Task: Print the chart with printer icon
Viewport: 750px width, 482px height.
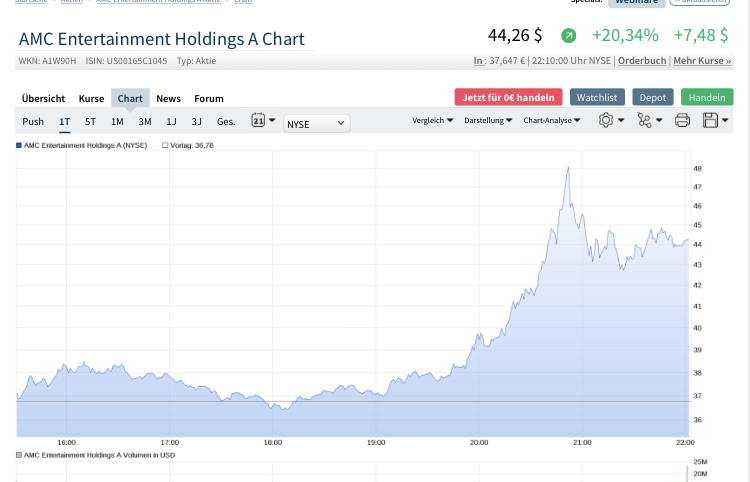Action: click(682, 121)
